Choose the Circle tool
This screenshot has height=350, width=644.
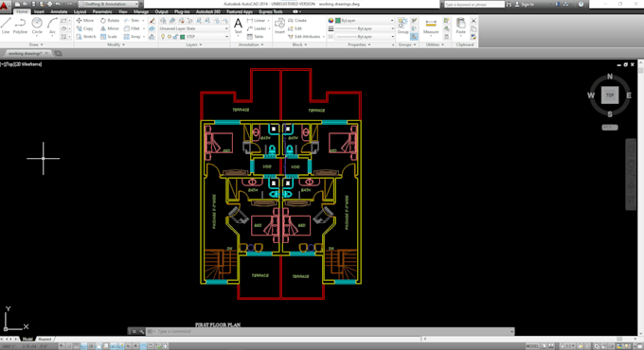[37, 26]
